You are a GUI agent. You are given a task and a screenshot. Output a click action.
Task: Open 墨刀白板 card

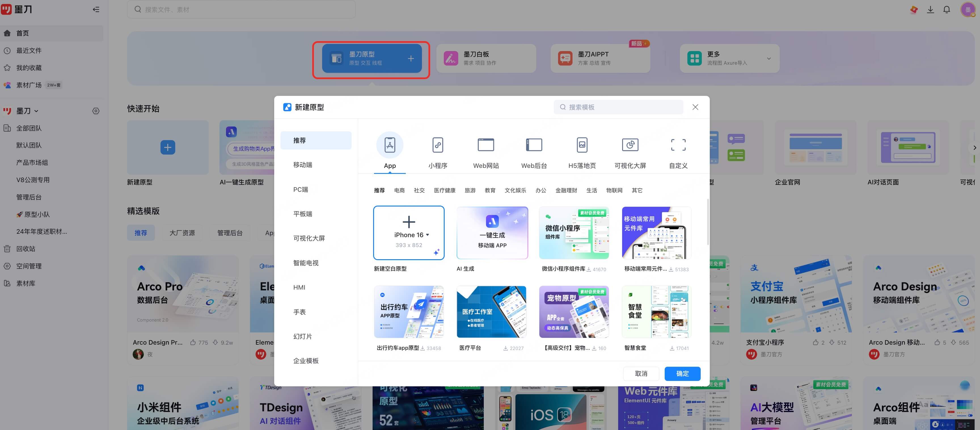(x=486, y=58)
